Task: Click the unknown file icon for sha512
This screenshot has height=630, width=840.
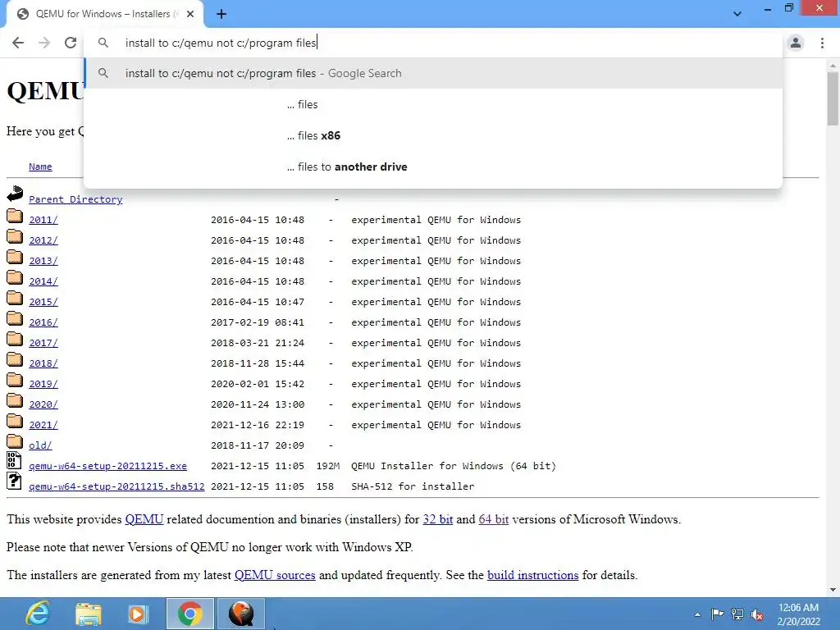Action: click(14, 481)
